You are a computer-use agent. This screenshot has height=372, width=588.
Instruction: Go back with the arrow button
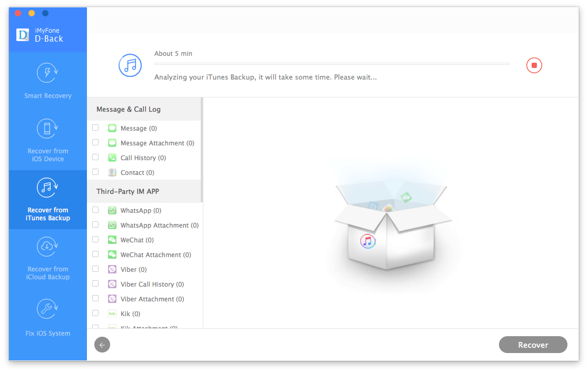102,345
